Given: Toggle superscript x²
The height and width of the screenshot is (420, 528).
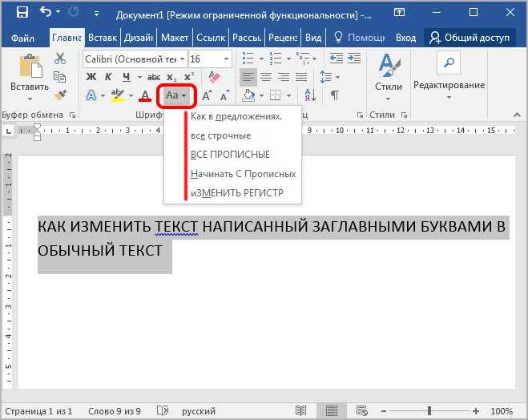Looking at the screenshot, I should click(189, 77).
